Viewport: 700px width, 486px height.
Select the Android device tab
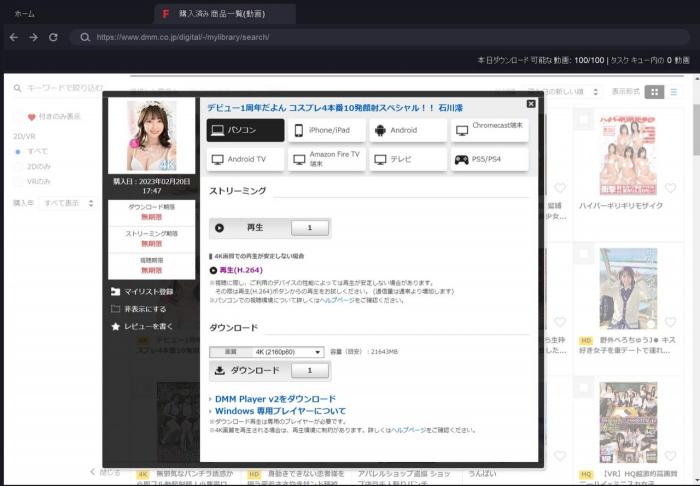click(x=408, y=130)
